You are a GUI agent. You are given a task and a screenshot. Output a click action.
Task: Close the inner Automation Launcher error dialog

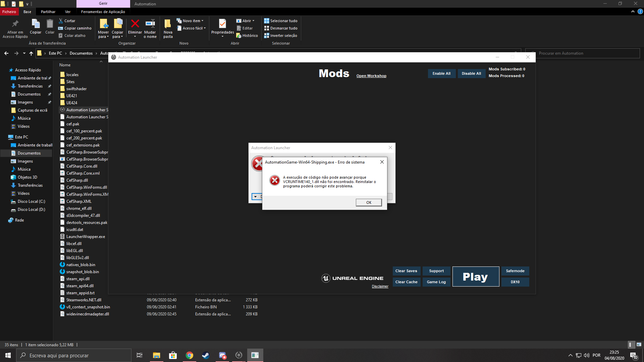tap(390, 148)
